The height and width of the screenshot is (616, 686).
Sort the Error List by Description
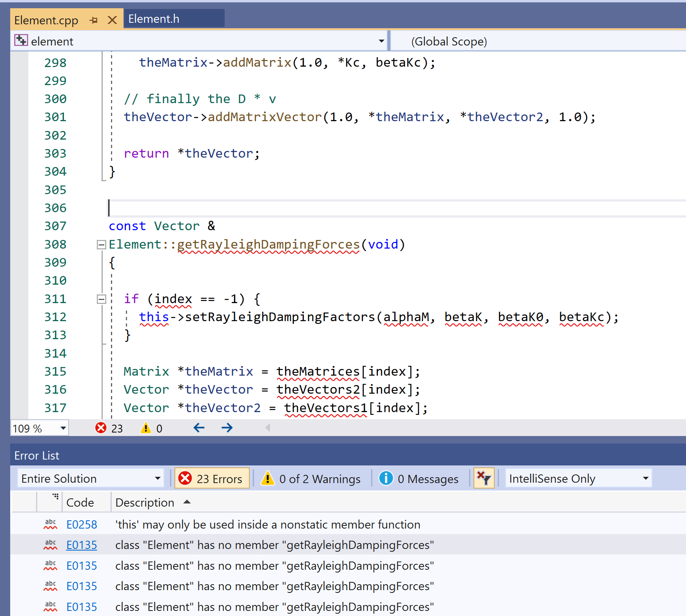(x=145, y=502)
